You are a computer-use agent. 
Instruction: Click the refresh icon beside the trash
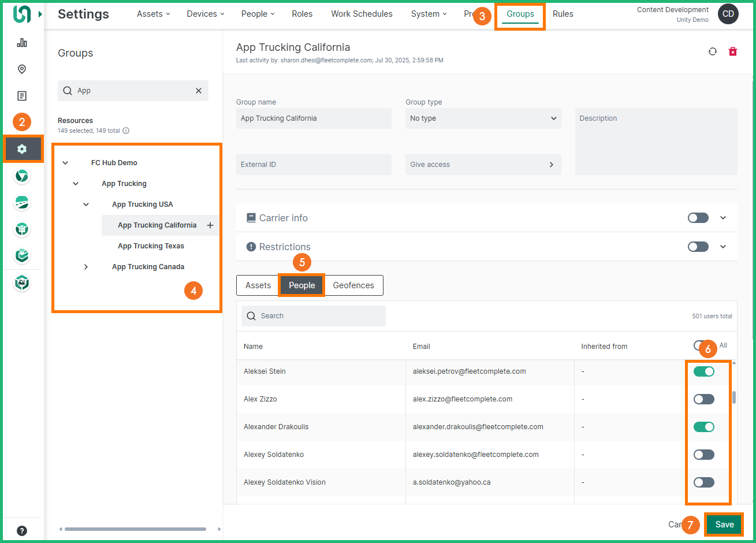[713, 51]
